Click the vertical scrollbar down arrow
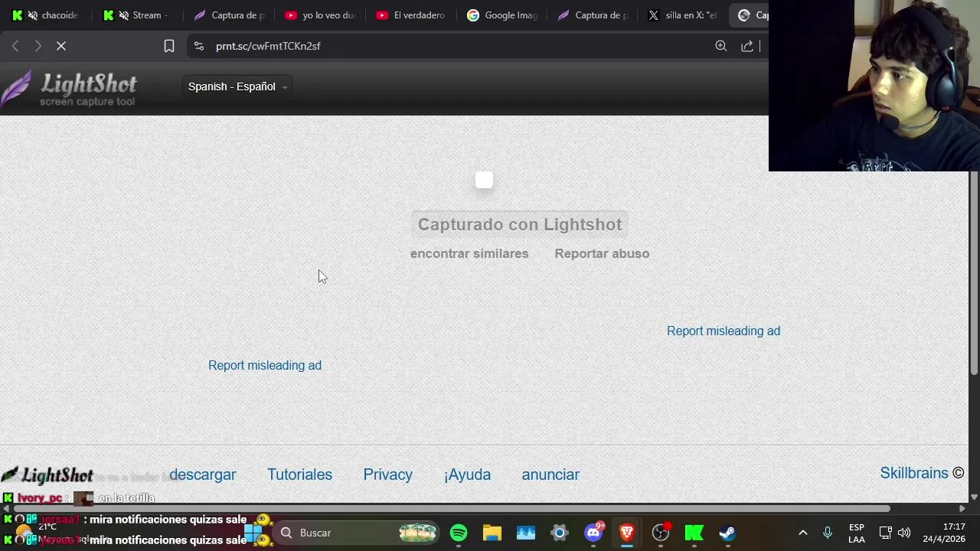 pyautogui.click(x=974, y=497)
